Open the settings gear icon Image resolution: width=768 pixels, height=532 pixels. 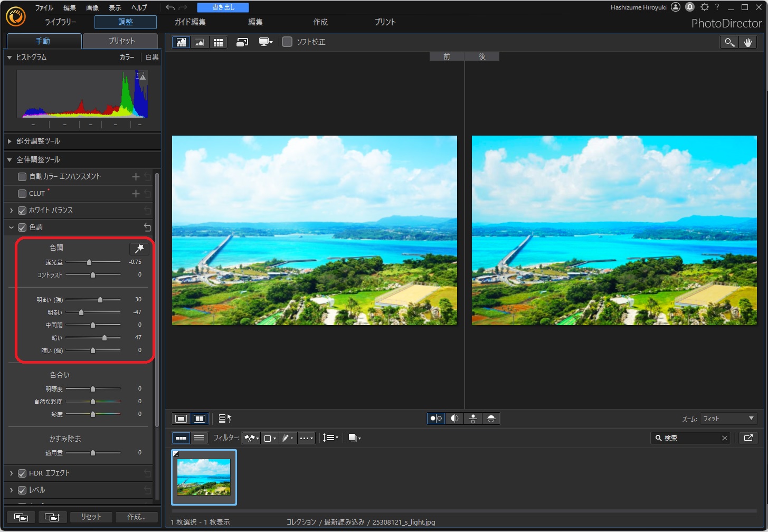[x=704, y=7]
